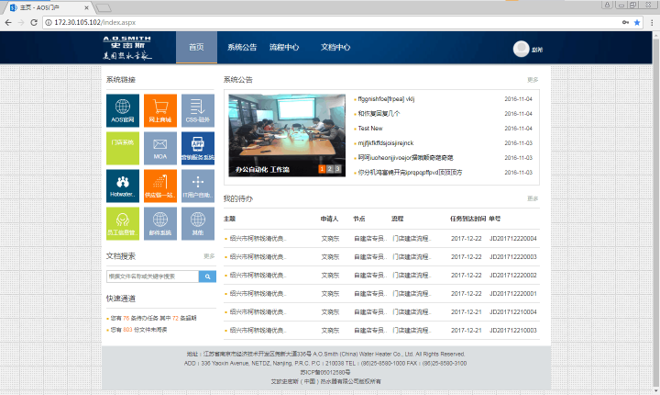Open the 'Test New' announcement
This screenshot has height=395, width=660.
(370, 128)
